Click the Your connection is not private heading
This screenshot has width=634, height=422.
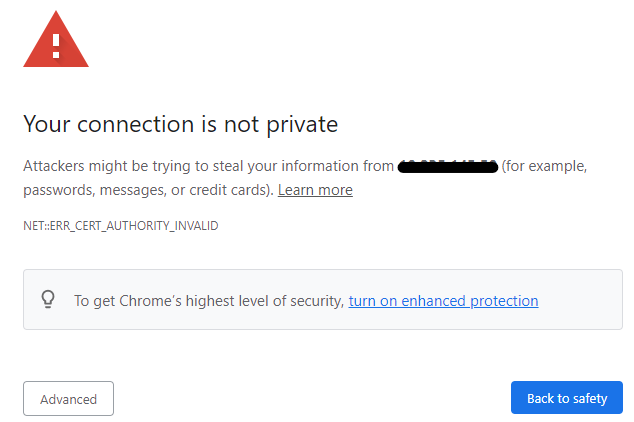(x=180, y=125)
